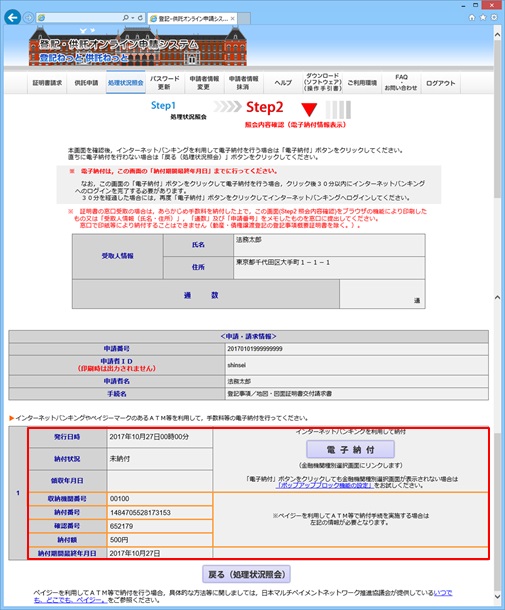The height and width of the screenshot is (610, 505).
Task: Click application number 20170101999999999
Action: (x=255, y=349)
